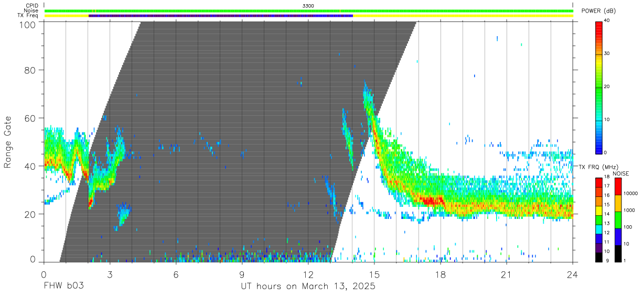Click the 1000 label on the NOISE legend
This screenshot has height=297, width=644.
[629, 210]
